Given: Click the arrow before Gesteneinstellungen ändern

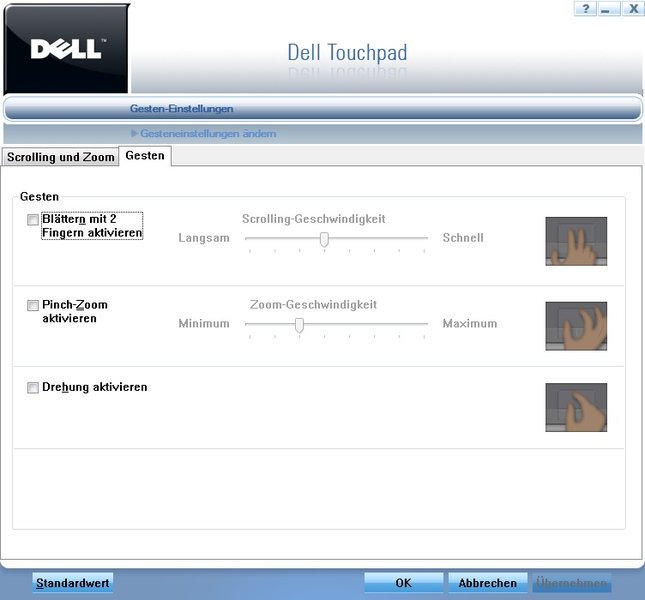Looking at the screenshot, I should pos(134,133).
